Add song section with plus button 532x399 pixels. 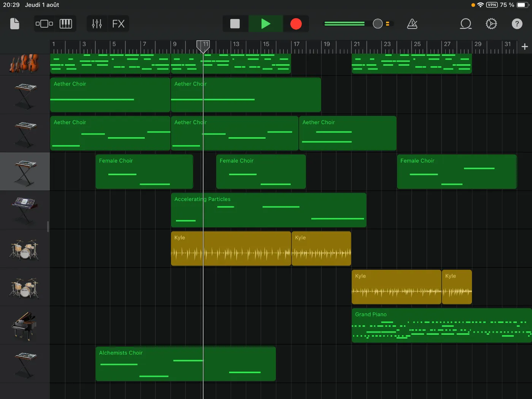point(525,47)
